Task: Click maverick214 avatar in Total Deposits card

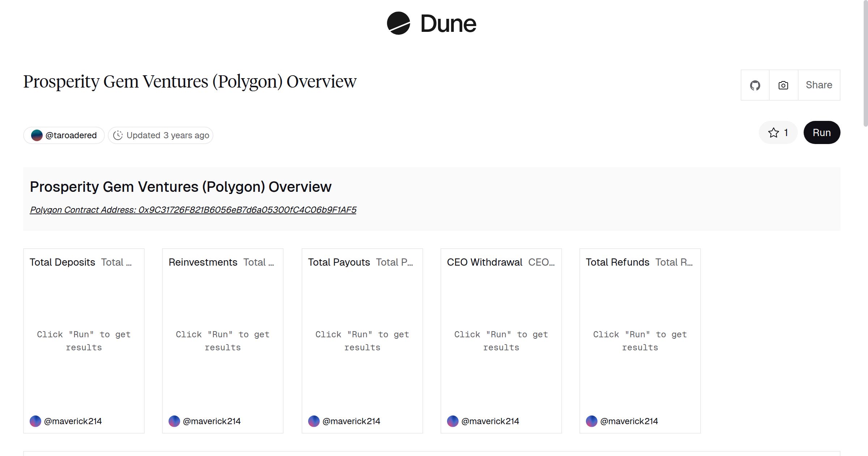Action: pyautogui.click(x=35, y=421)
